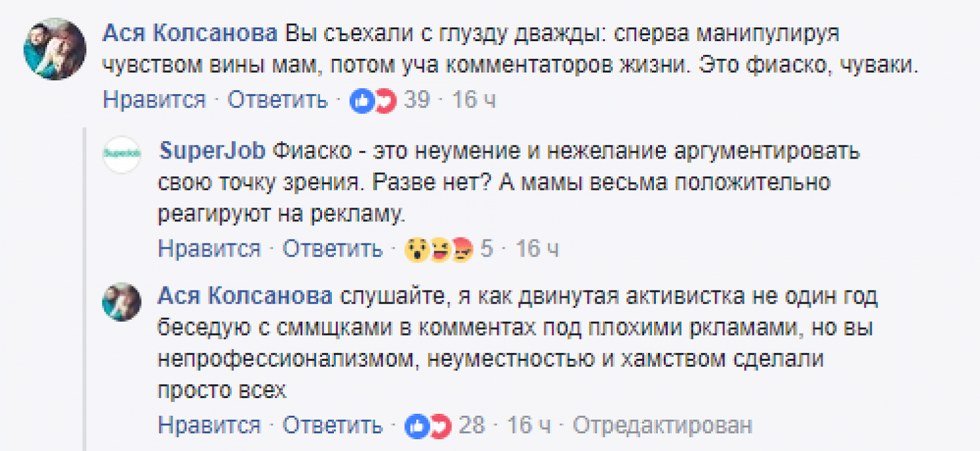
Task: Like SuperJob's reply via Нравится
Action: [x=209, y=249]
